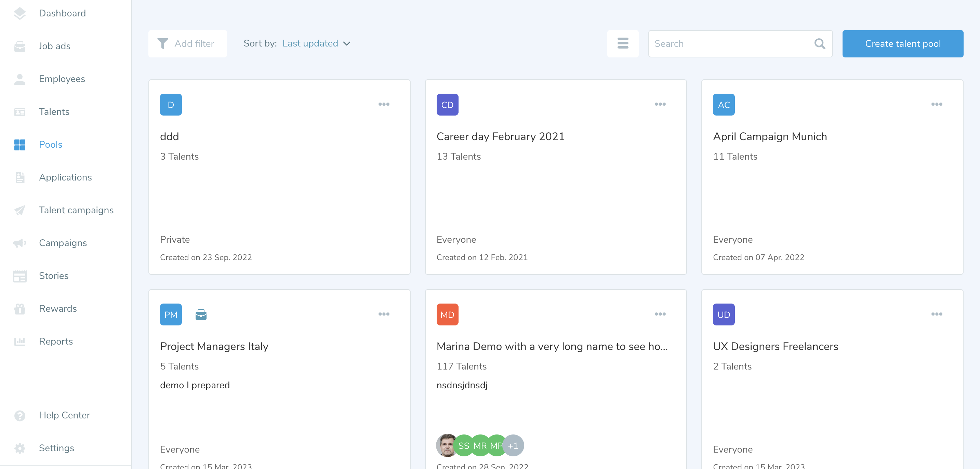Screen dimensions: 980x469
Task: Expand the Sort by Last updated dropdown
Action: tap(316, 43)
